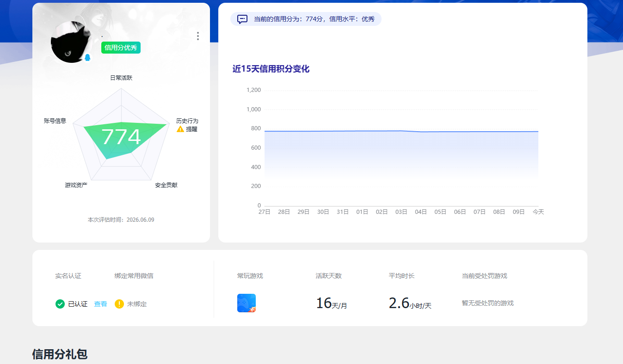The width and height of the screenshot is (623, 364).
Task: Click the 2.6小时/天 average duration value
Action: point(410,303)
